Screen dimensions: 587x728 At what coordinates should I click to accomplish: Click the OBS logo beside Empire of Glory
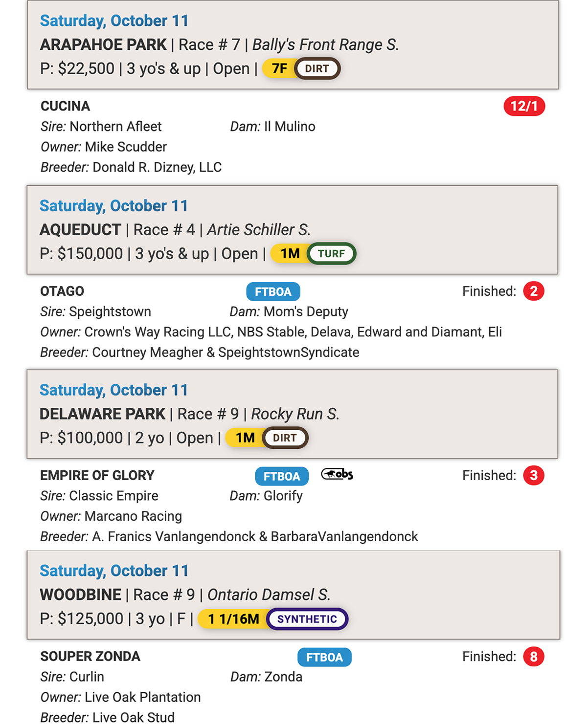pyautogui.click(x=337, y=474)
